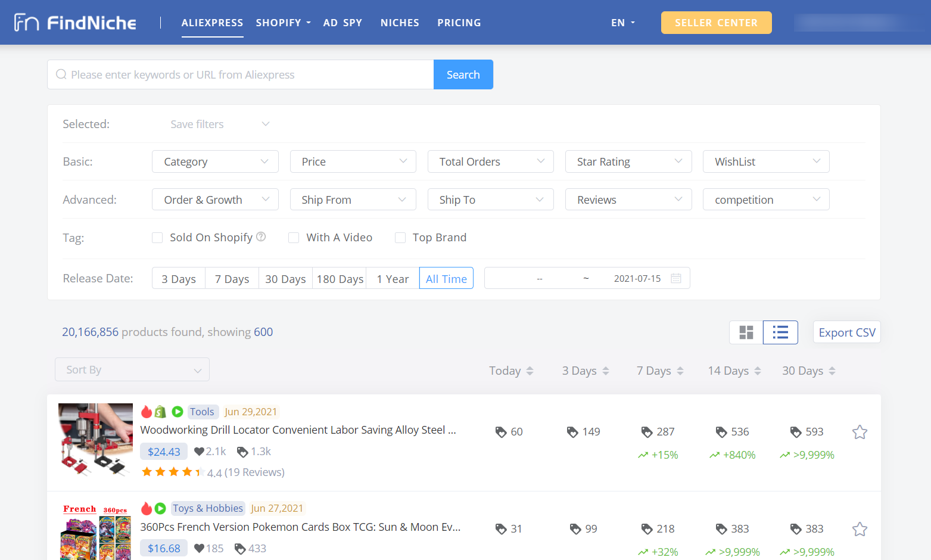Click the growth trend icon next to +15%
Screen dimensions: 931x560
[643, 455]
